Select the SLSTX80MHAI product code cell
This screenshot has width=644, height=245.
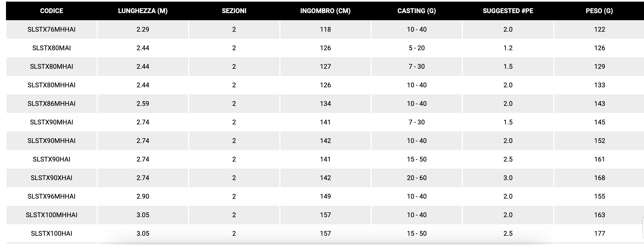click(52, 67)
